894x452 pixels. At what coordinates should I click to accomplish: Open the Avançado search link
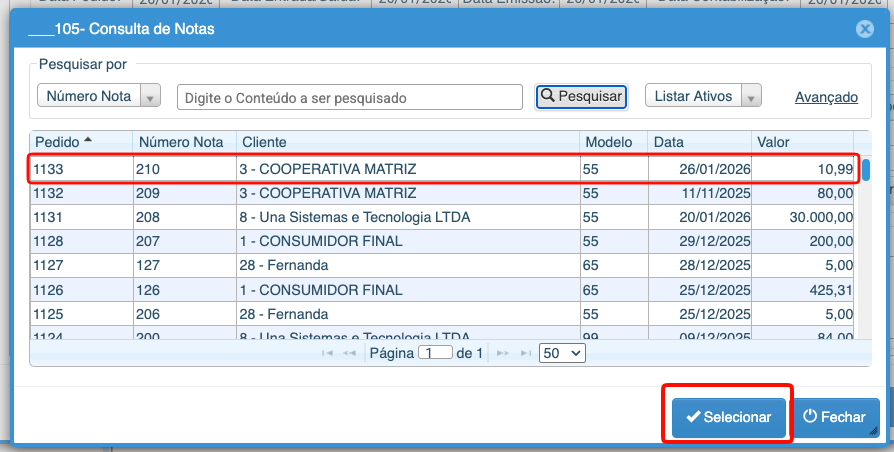point(826,97)
